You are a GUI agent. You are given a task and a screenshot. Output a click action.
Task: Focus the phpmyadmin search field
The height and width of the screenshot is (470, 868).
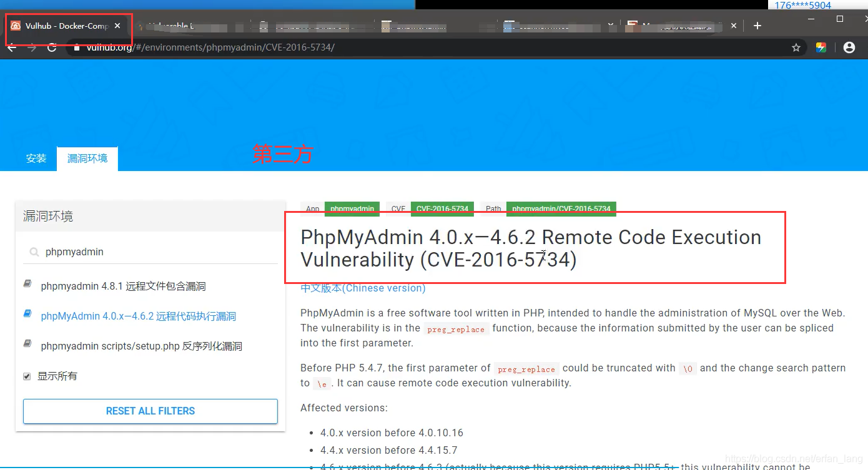160,252
